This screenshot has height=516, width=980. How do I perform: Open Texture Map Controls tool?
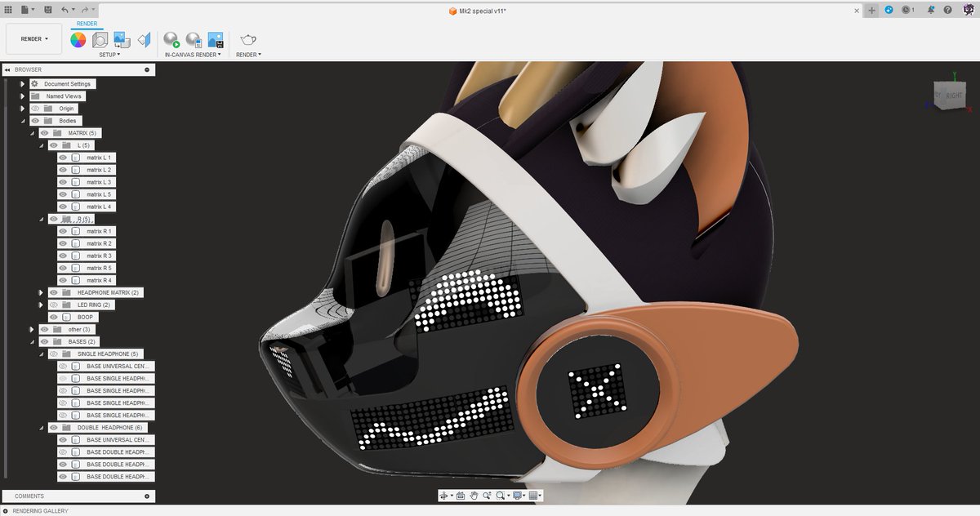pyautogui.click(x=144, y=39)
